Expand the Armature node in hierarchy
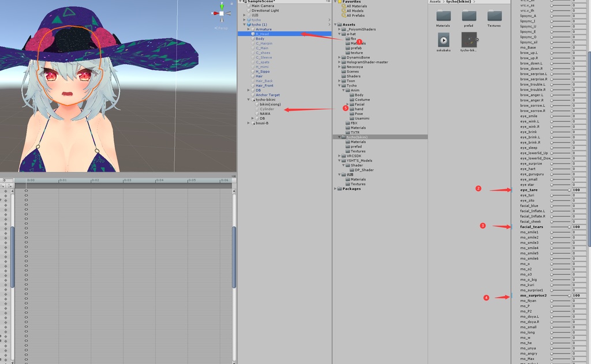Screen dimensions: 591x364 (x=248, y=29)
